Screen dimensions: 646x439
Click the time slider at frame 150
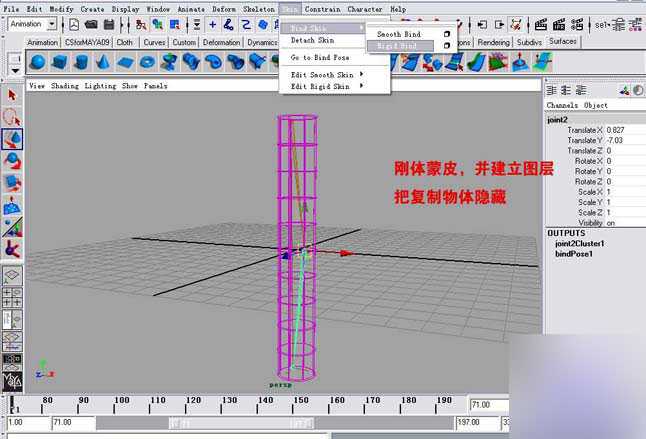click(293, 405)
